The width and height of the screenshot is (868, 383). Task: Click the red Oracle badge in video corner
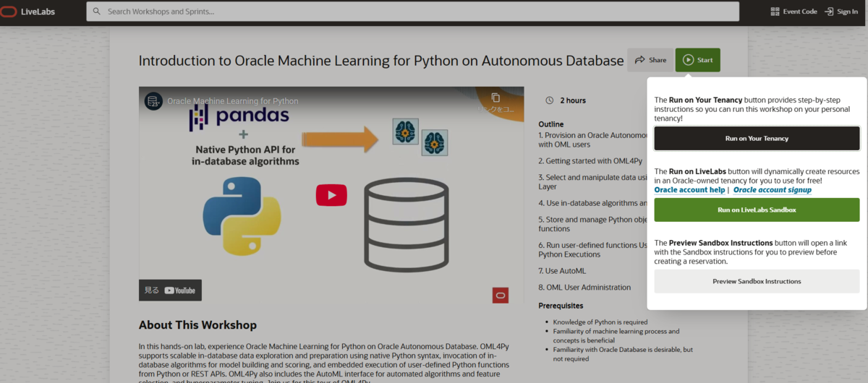[500, 295]
